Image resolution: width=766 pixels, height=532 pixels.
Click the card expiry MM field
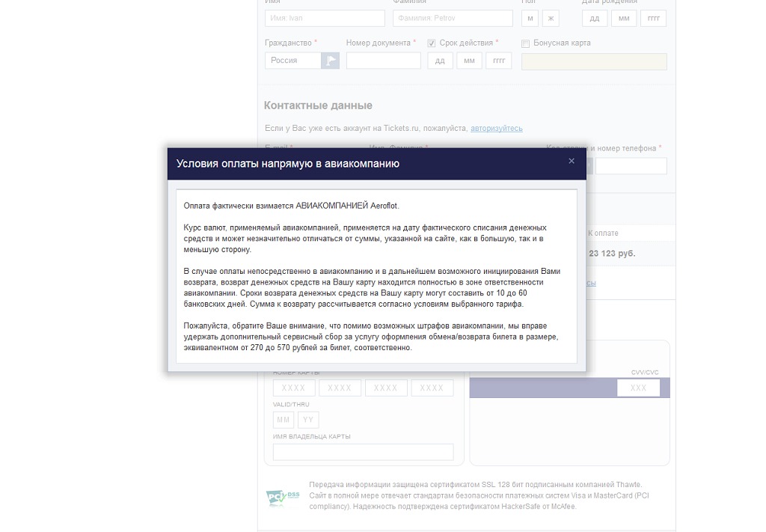(x=284, y=420)
